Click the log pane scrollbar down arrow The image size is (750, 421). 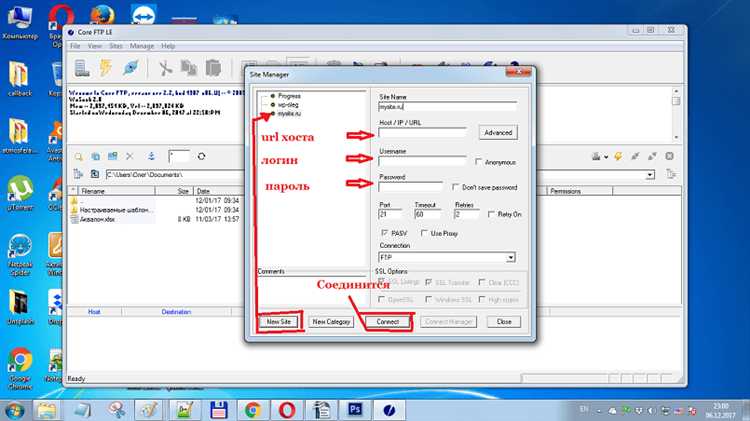676,137
